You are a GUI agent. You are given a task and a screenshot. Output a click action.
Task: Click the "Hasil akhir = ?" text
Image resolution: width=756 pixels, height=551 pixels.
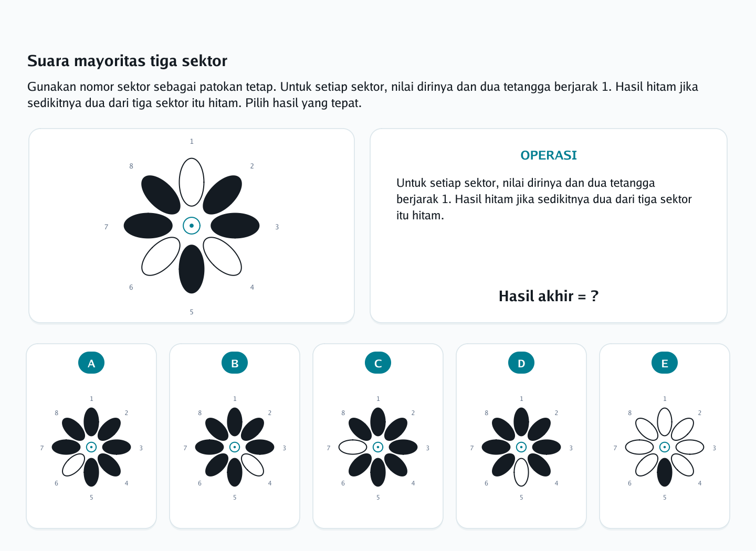point(549,296)
